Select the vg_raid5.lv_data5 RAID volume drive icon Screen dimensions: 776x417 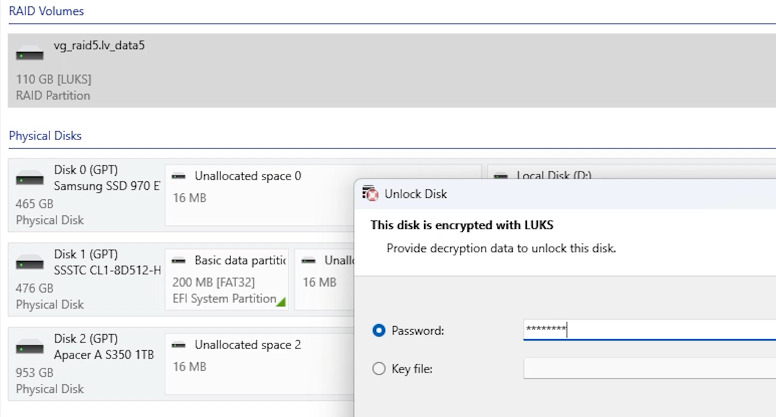click(30, 53)
